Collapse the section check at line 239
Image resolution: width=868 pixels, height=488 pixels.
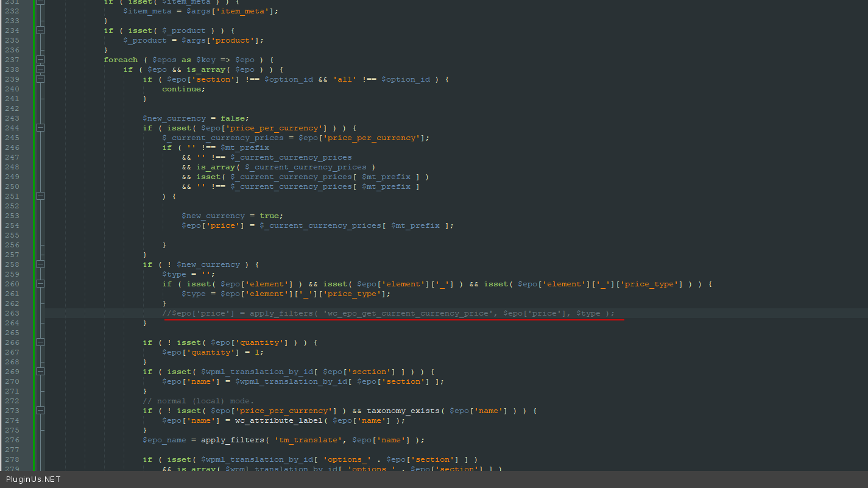tap(40, 79)
